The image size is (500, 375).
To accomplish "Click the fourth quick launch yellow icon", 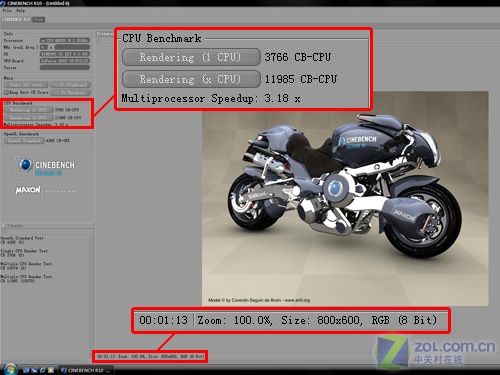I will [x=51, y=370].
